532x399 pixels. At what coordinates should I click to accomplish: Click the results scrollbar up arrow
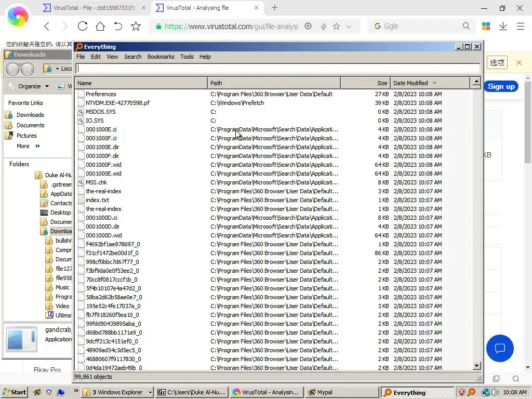click(x=477, y=82)
